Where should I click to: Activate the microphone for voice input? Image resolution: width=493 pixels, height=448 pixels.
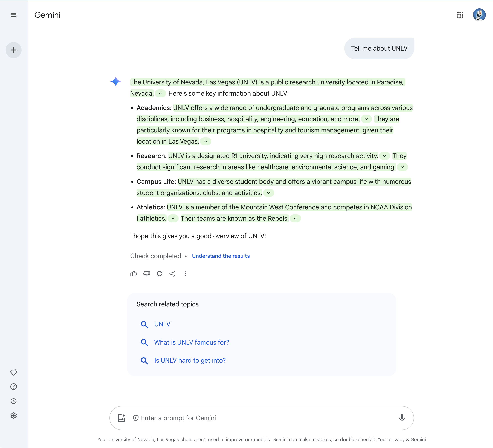click(x=402, y=418)
